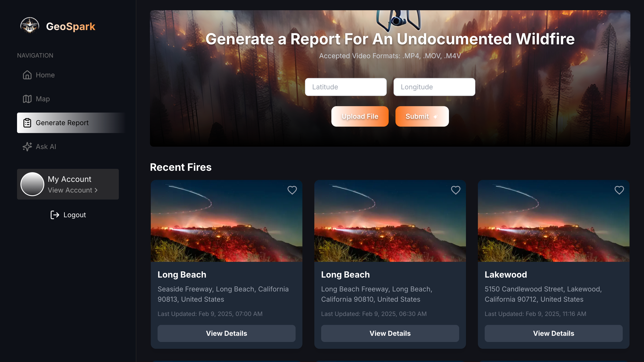View Details for Seaside Freeway fire
The height and width of the screenshot is (362, 644).
click(x=226, y=333)
